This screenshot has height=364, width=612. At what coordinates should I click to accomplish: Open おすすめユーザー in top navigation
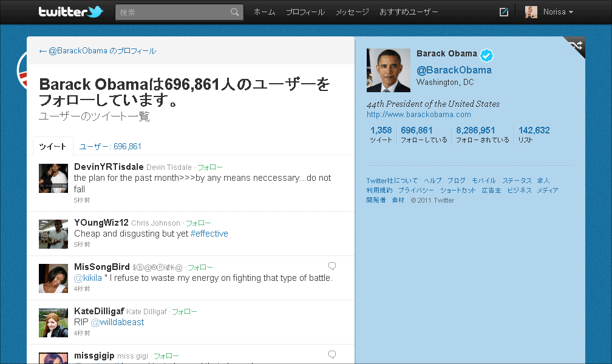[x=409, y=12]
